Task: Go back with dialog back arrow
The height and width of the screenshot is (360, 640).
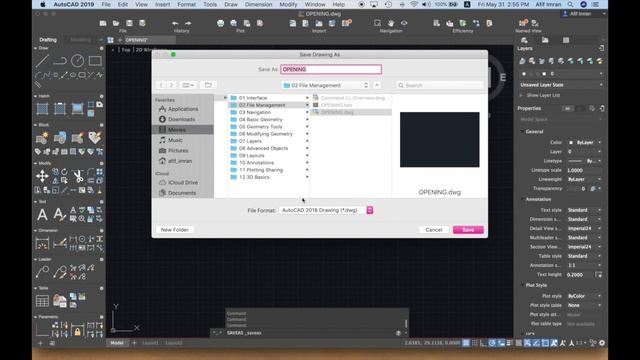Action: [x=161, y=85]
